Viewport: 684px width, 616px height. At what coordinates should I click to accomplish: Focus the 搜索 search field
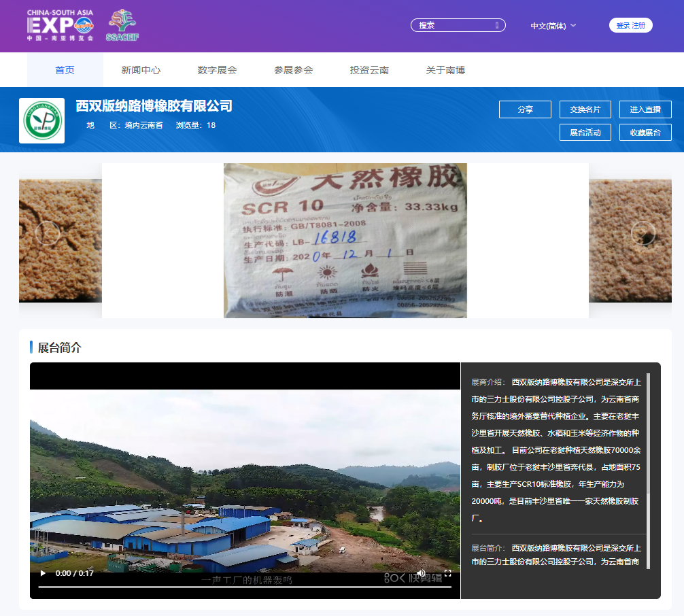click(458, 25)
